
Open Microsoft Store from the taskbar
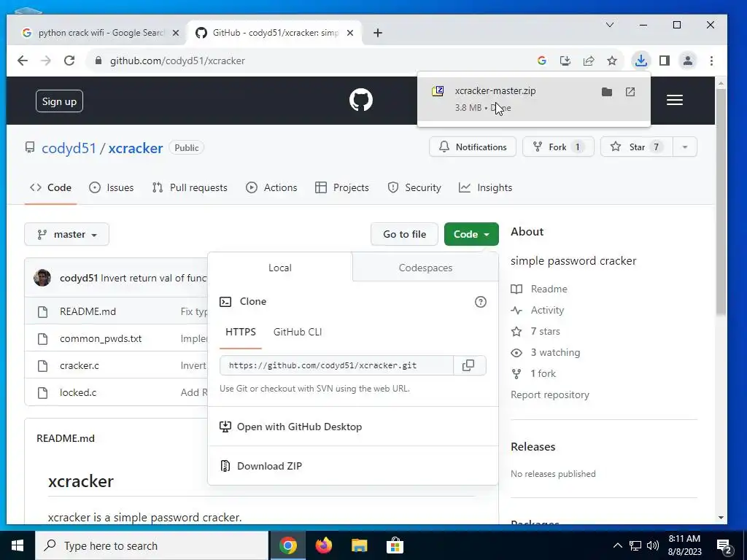[x=395, y=545]
